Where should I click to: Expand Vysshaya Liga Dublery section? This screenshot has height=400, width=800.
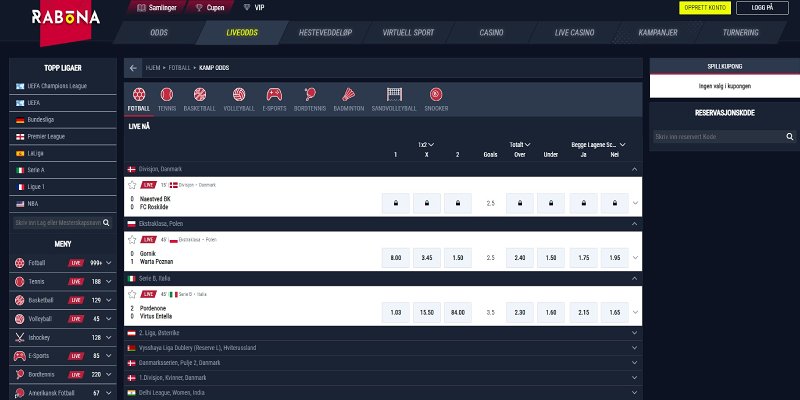click(634, 348)
